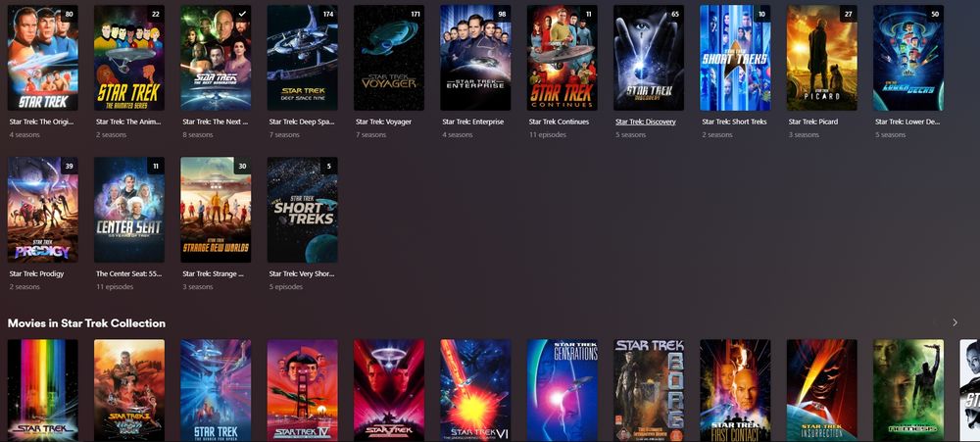
Task: Click "2 seasons" under Star Trek: Prodigy
Action: pos(25,287)
